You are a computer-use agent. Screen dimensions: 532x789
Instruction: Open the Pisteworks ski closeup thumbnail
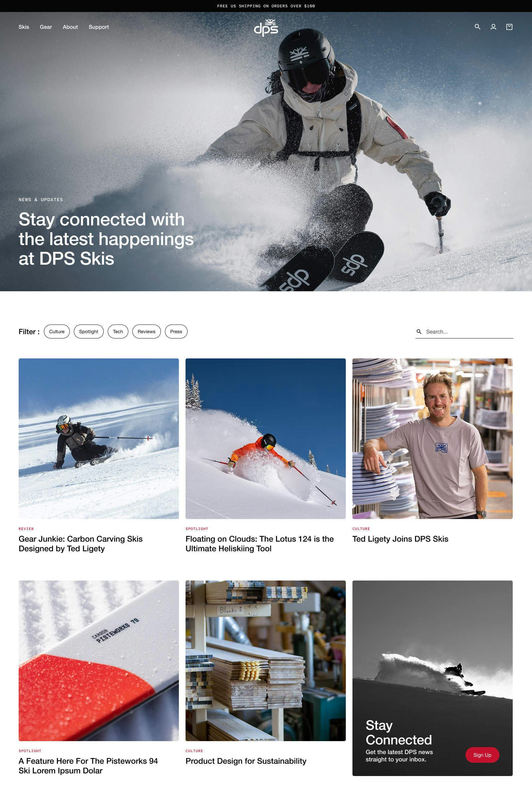(98, 660)
